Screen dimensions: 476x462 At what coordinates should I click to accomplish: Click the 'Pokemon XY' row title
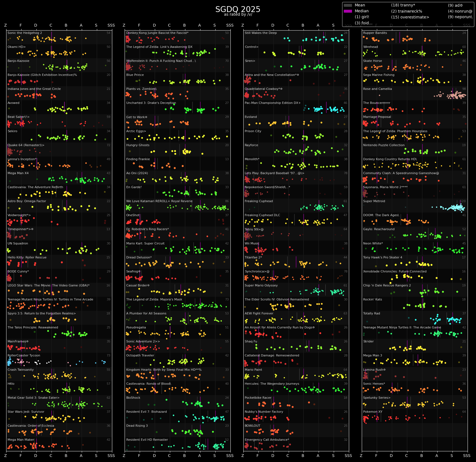[373, 412]
